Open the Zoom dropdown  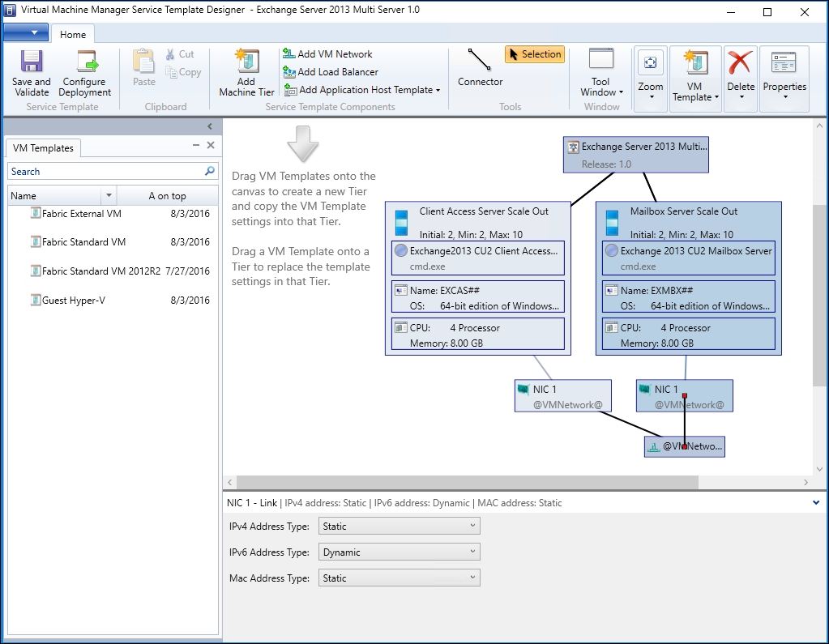[651, 97]
